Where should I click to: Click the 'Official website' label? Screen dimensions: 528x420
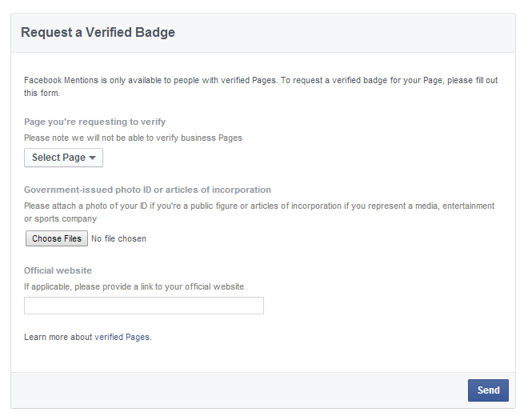[58, 270]
